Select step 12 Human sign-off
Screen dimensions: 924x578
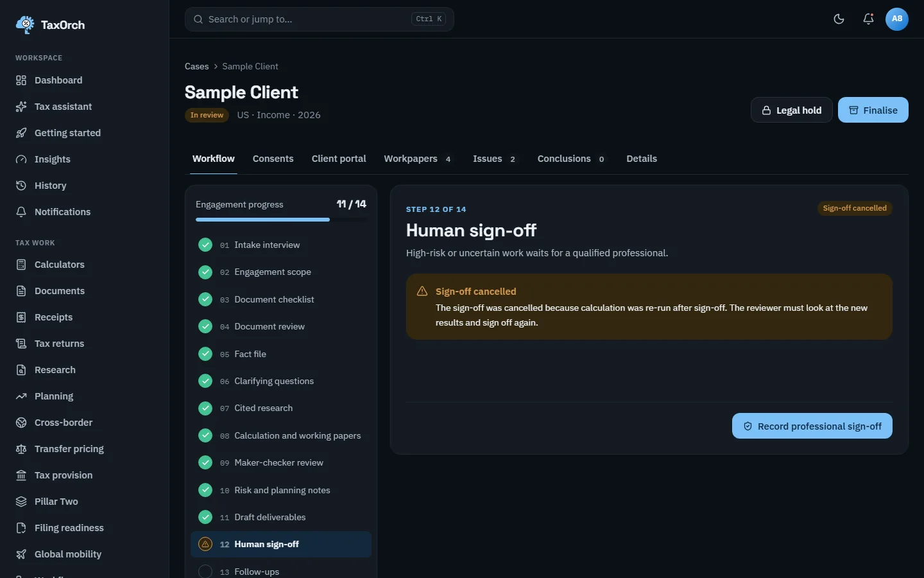pos(281,545)
